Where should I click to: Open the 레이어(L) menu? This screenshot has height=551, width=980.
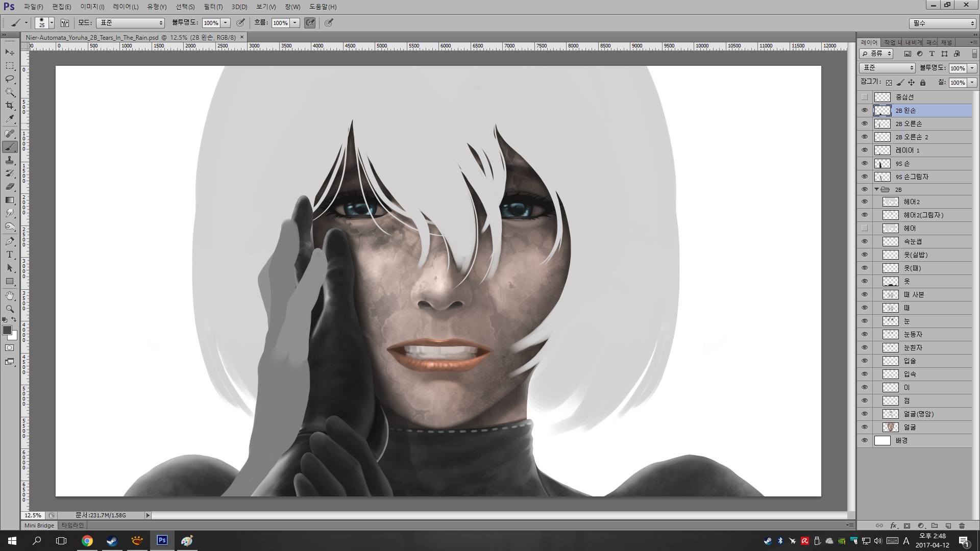pos(126,7)
